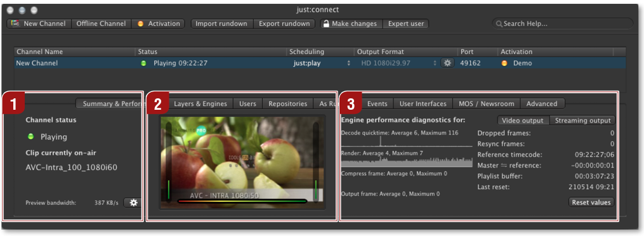Sort by Status column header
This screenshot has height=236, width=644.
[x=211, y=52]
